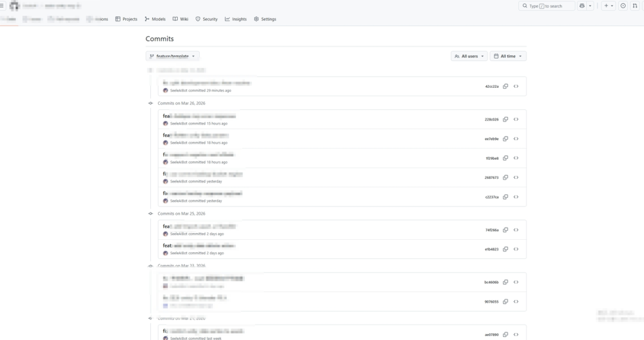644x340 pixels.
Task: Expand the All users filter
Action: (x=469, y=56)
